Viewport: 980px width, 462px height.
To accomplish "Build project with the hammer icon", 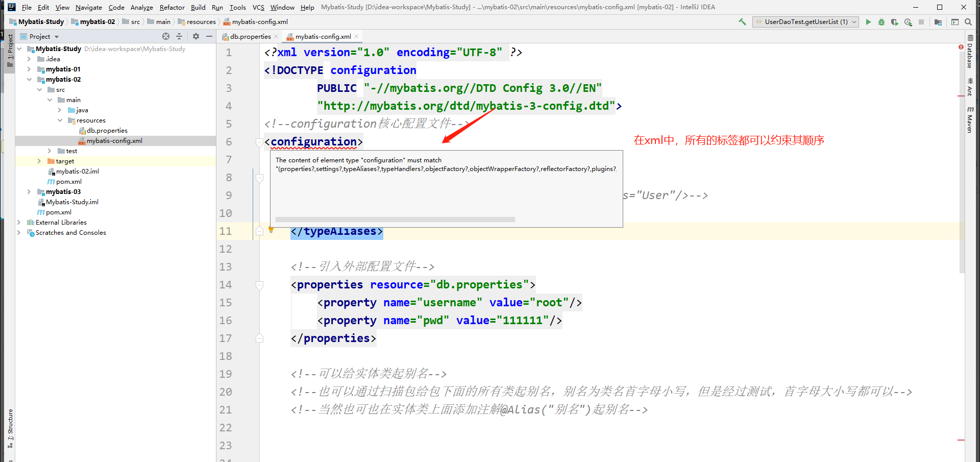I will click(742, 22).
